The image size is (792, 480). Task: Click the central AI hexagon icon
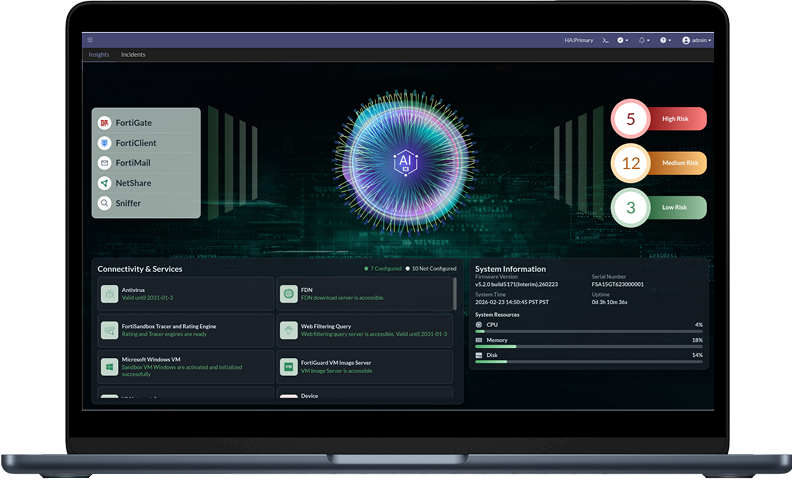click(x=405, y=162)
